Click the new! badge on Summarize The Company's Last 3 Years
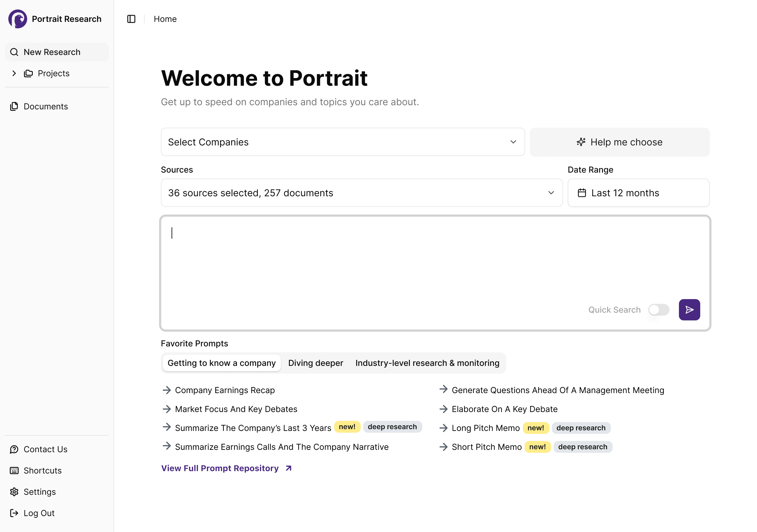Viewport: 757px width, 532px height. pos(347,427)
